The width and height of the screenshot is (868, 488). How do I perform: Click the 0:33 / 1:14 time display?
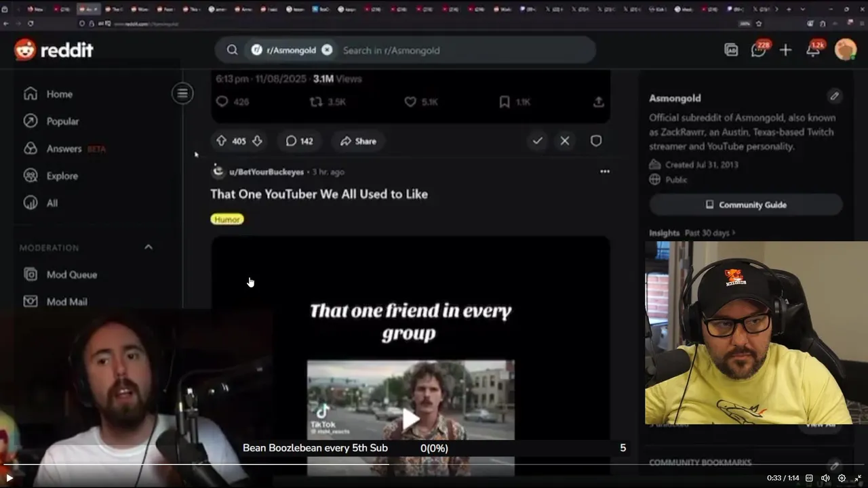[x=783, y=478]
